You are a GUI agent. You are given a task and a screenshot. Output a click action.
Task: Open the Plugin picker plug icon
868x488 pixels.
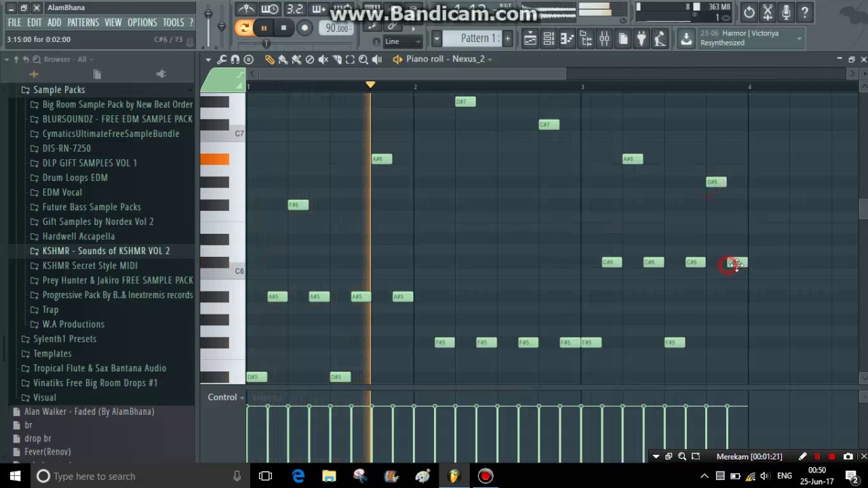coord(641,39)
